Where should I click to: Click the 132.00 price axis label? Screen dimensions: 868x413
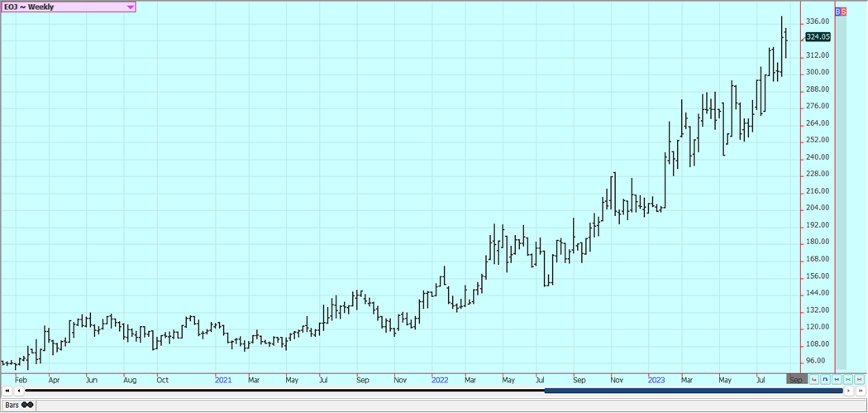tap(818, 310)
